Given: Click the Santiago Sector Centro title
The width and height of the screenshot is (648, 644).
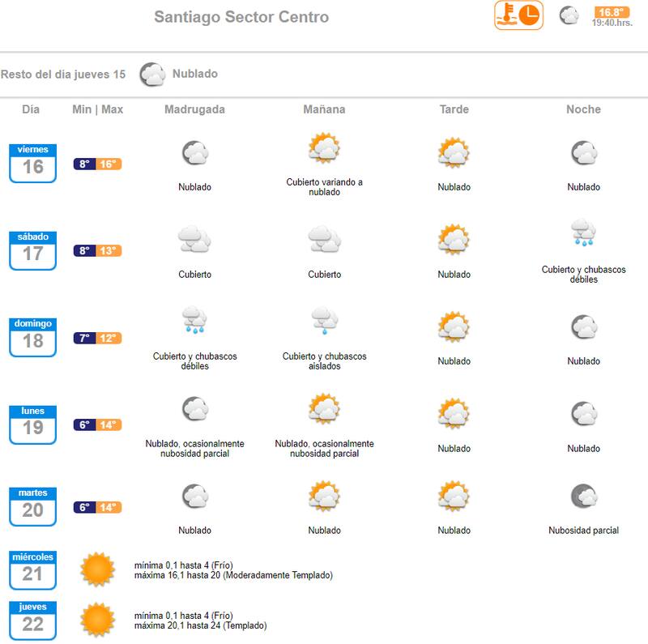Looking at the screenshot, I should [x=241, y=17].
